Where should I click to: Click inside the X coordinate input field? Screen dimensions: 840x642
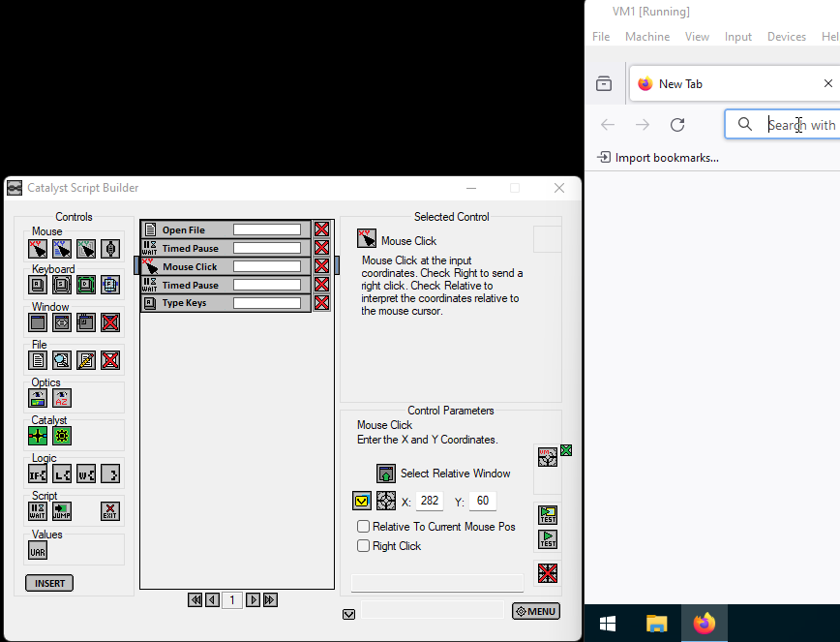coord(429,501)
